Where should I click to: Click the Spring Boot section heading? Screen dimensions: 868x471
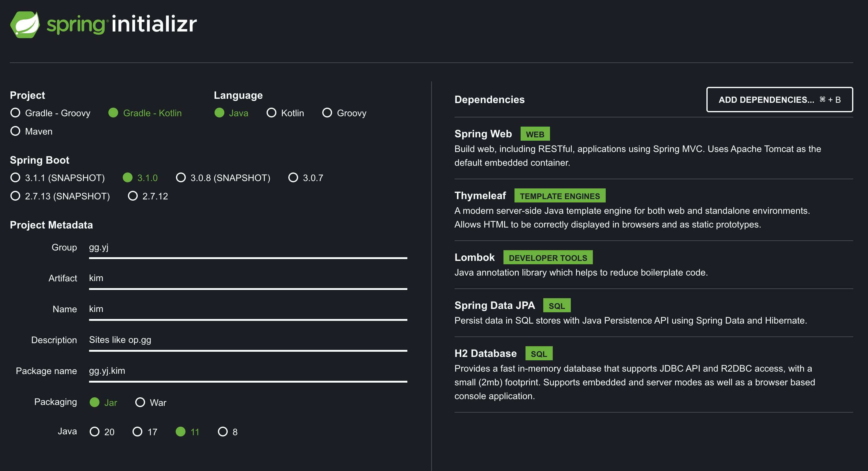tap(39, 160)
